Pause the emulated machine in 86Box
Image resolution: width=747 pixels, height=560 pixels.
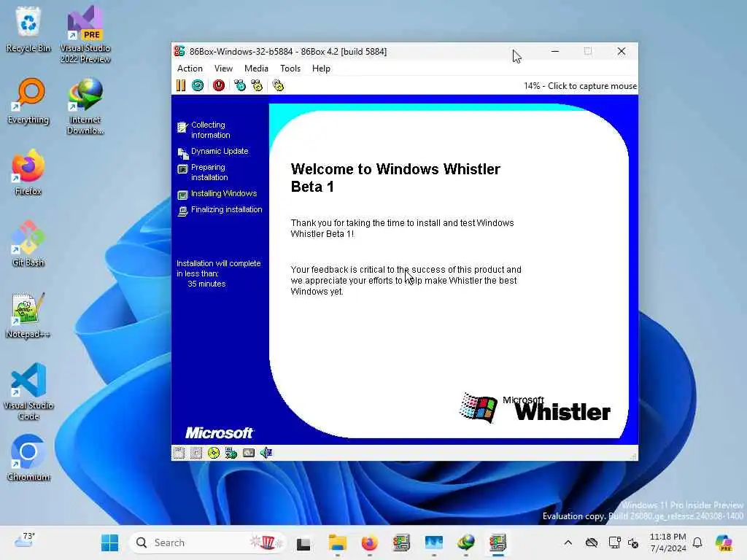pos(181,86)
